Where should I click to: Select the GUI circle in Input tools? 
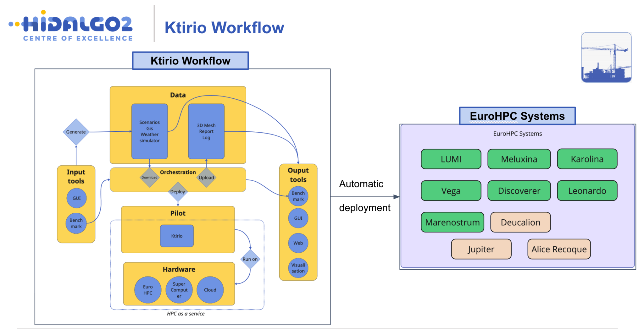click(76, 198)
